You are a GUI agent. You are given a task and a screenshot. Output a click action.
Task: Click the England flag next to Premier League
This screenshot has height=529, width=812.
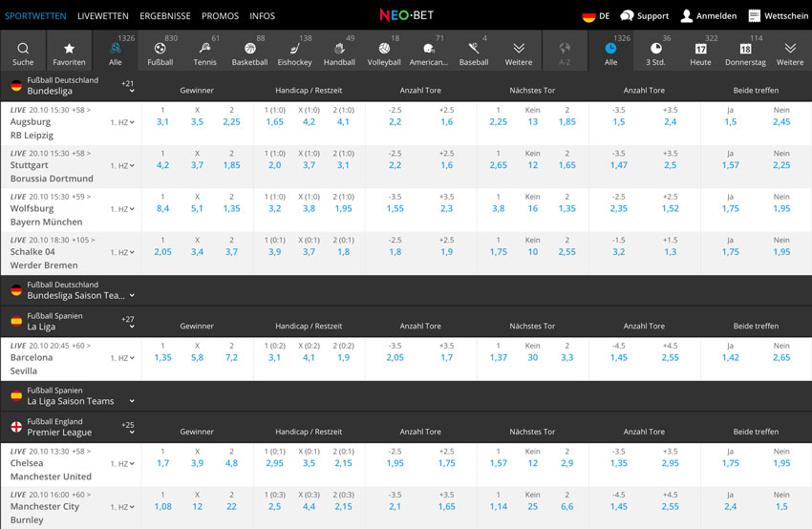pyautogui.click(x=16, y=427)
